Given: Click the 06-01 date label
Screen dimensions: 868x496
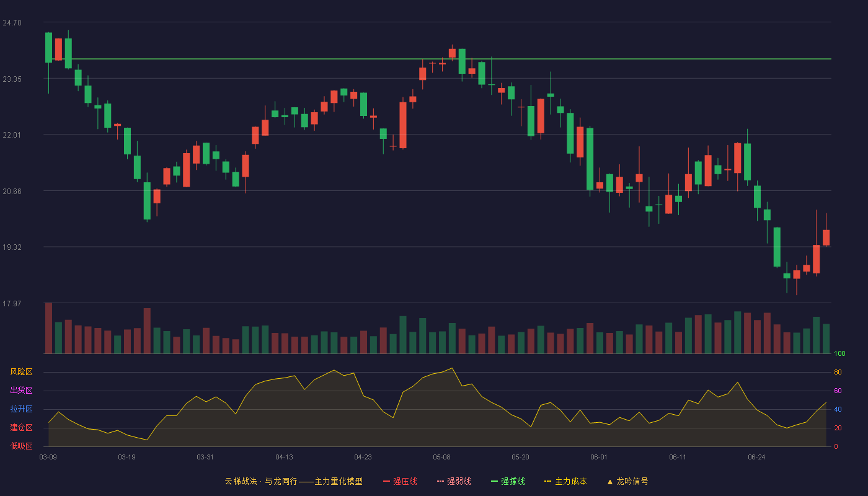Looking at the screenshot, I should (599, 457).
